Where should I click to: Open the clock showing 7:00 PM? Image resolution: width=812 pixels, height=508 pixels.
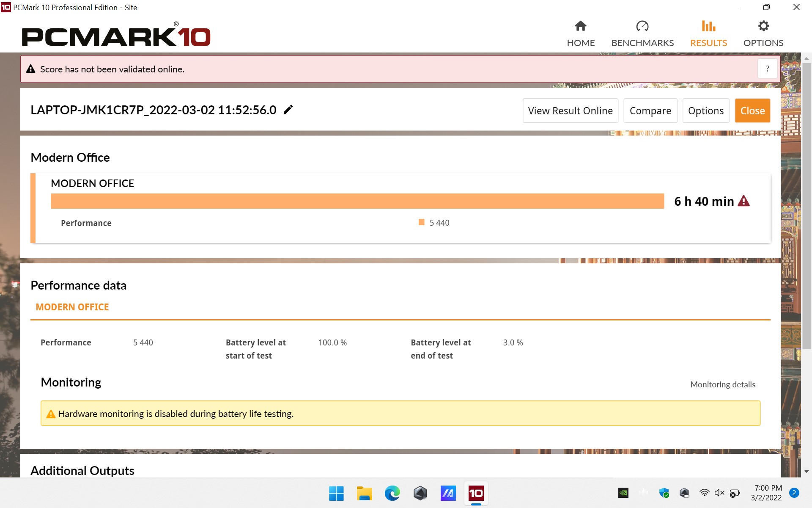tap(766, 493)
